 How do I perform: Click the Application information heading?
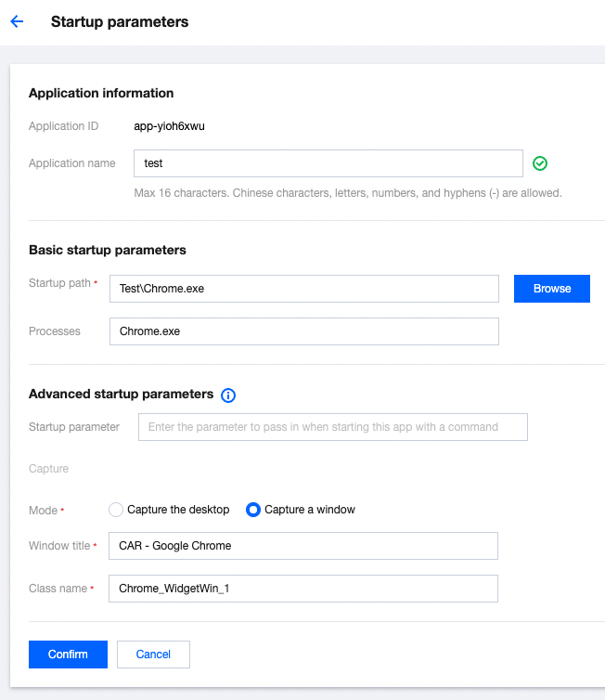[101, 93]
